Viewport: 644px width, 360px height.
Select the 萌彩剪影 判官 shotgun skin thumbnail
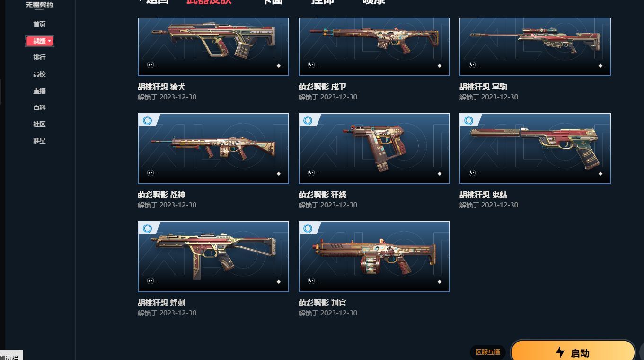(x=374, y=257)
